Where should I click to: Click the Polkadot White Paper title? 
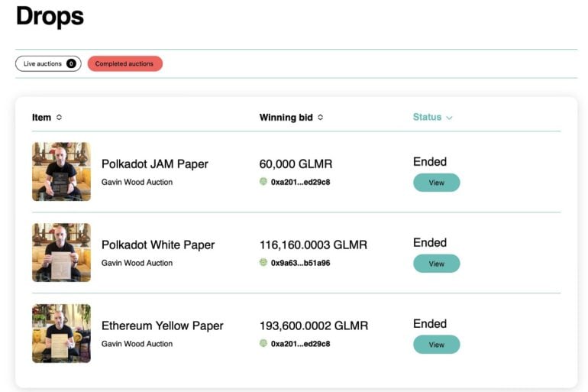(x=158, y=245)
